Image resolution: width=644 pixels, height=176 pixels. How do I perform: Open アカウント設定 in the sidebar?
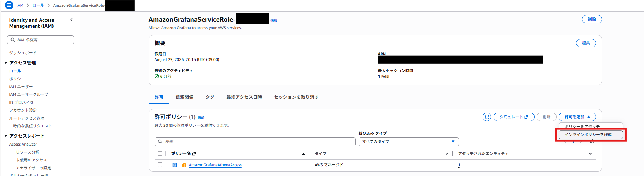coord(23,110)
